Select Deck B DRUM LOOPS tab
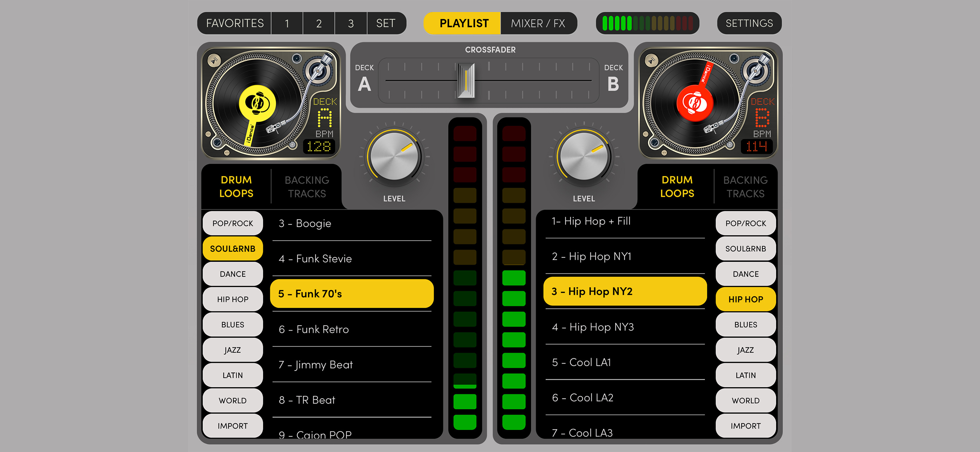Viewport: 980px width, 452px height. click(677, 186)
